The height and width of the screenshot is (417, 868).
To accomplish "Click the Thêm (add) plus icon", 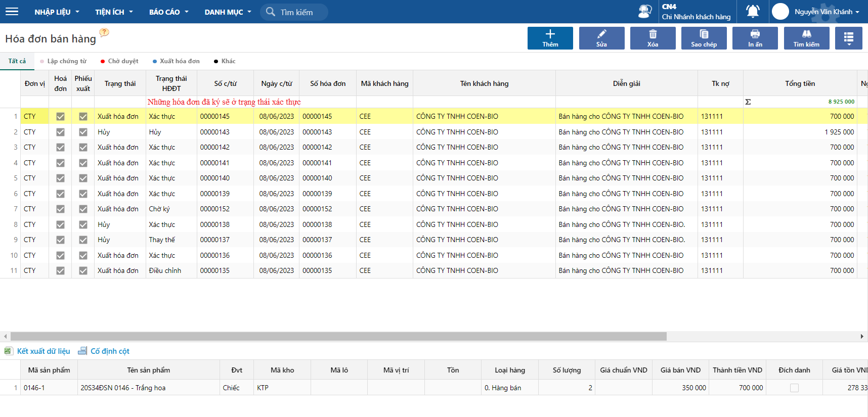I will pos(550,34).
